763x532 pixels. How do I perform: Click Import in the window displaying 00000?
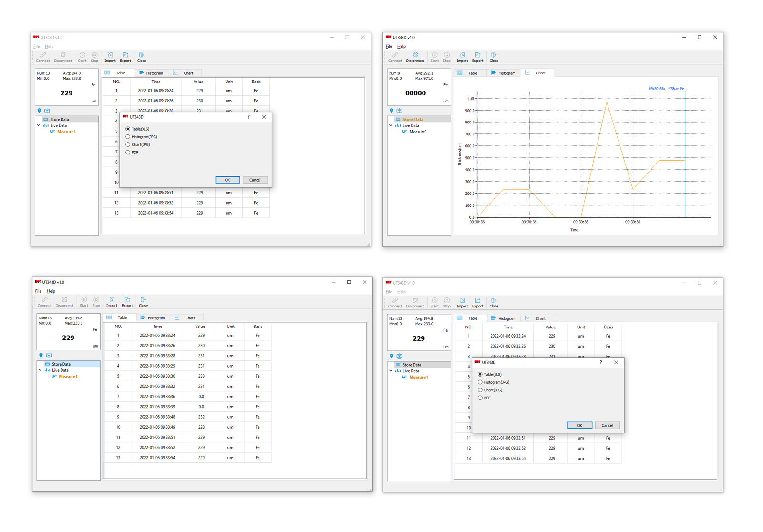coord(462,57)
